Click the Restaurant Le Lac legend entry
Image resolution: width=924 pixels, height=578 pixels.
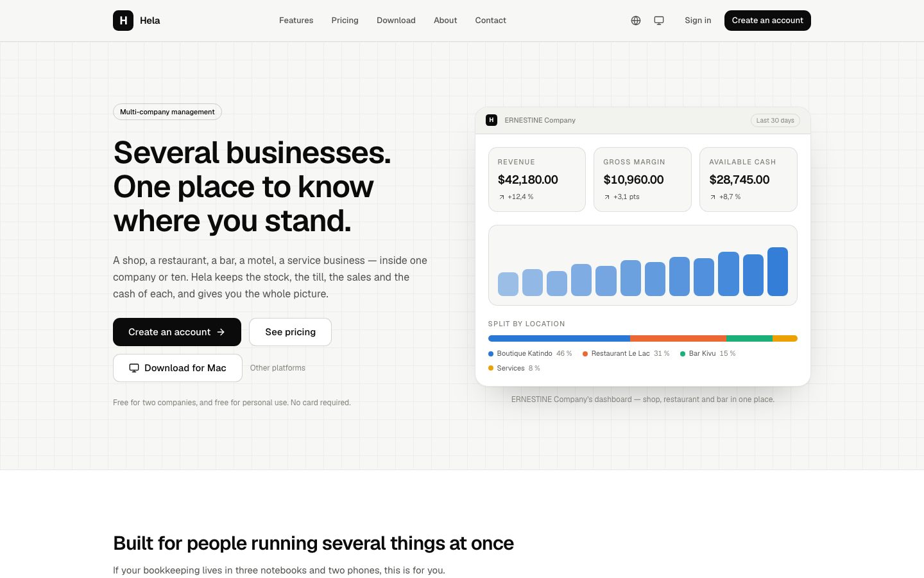coord(626,353)
